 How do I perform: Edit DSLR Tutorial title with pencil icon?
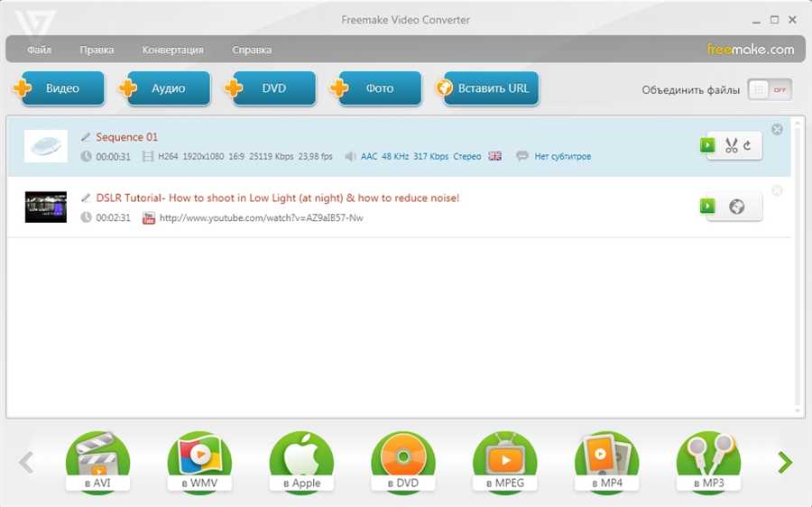[x=86, y=198]
